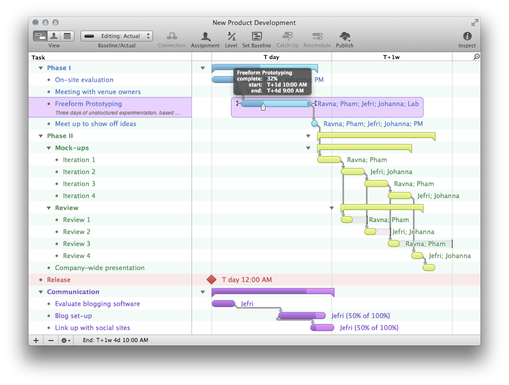Select Evaluate blogging software task
The image size is (509, 385).
[97, 304]
